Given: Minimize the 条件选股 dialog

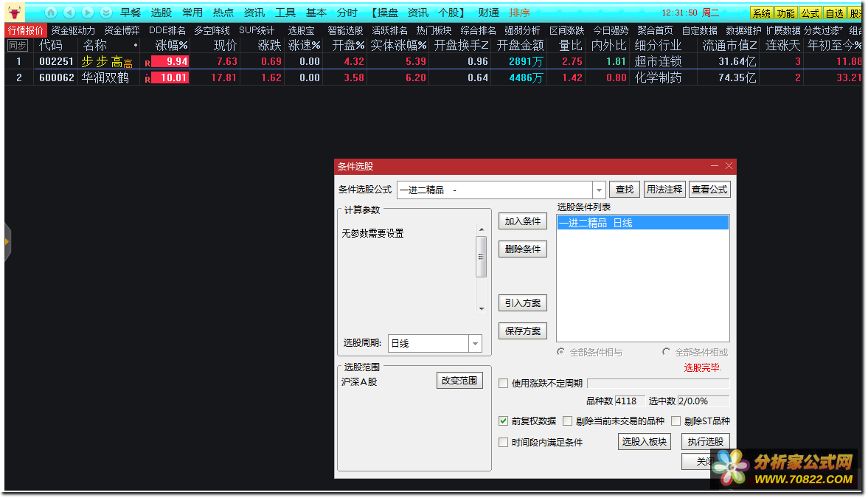Looking at the screenshot, I should click(714, 165).
